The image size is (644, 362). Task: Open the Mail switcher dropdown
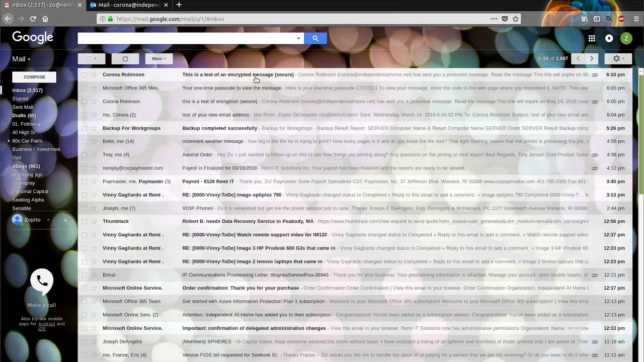point(21,59)
